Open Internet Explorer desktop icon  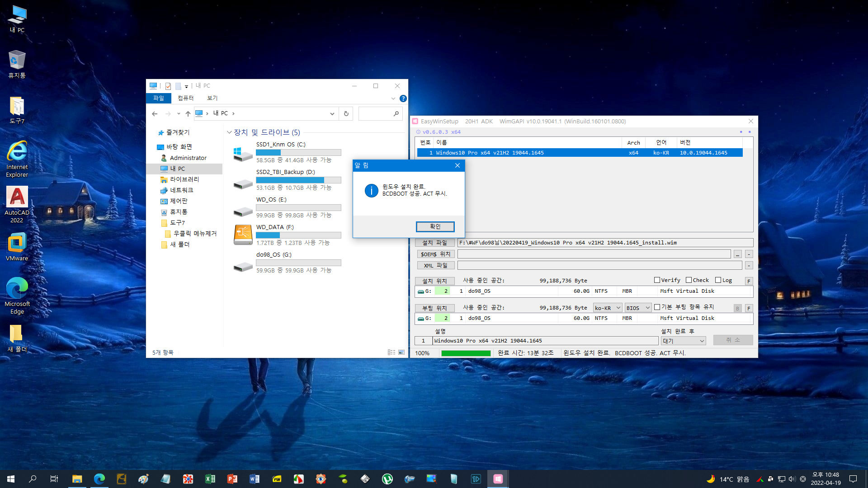pos(17,159)
